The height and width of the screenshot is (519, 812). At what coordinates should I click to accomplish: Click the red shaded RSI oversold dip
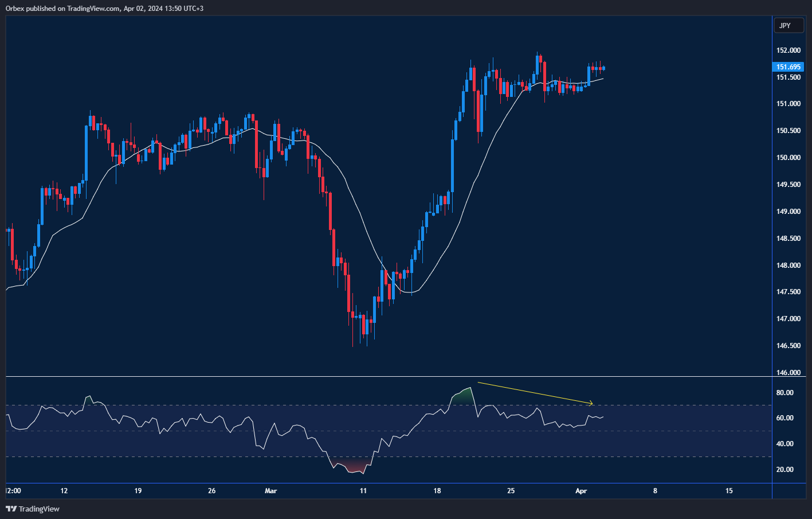click(x=350, y=469)
